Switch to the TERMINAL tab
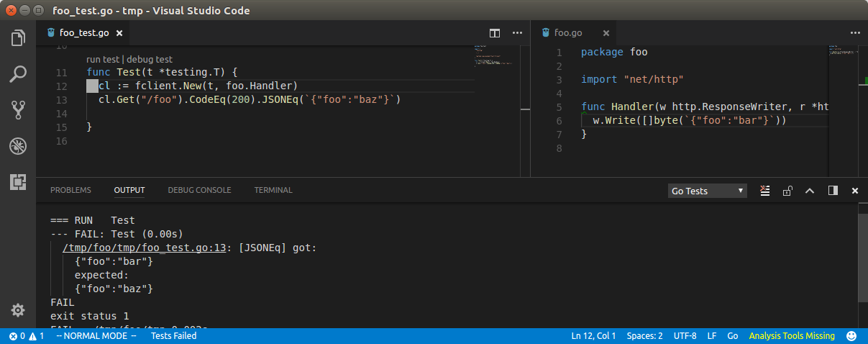 (273, 190)
